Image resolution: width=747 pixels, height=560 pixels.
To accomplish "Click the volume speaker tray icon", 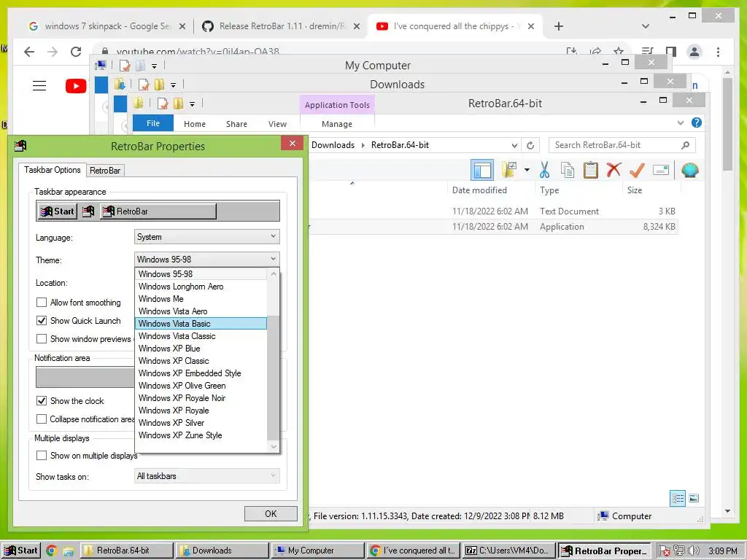I will [x=694, y=551].
